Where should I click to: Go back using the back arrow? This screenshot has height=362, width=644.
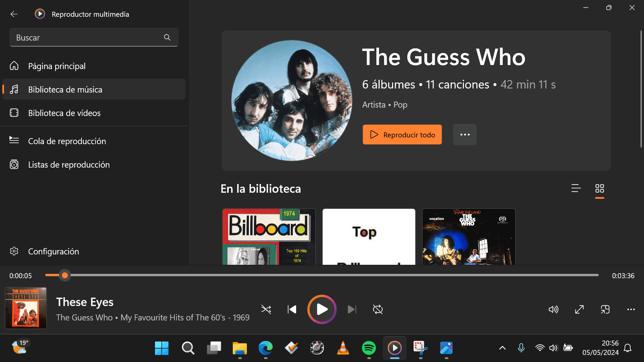click(x=14, y=14)
